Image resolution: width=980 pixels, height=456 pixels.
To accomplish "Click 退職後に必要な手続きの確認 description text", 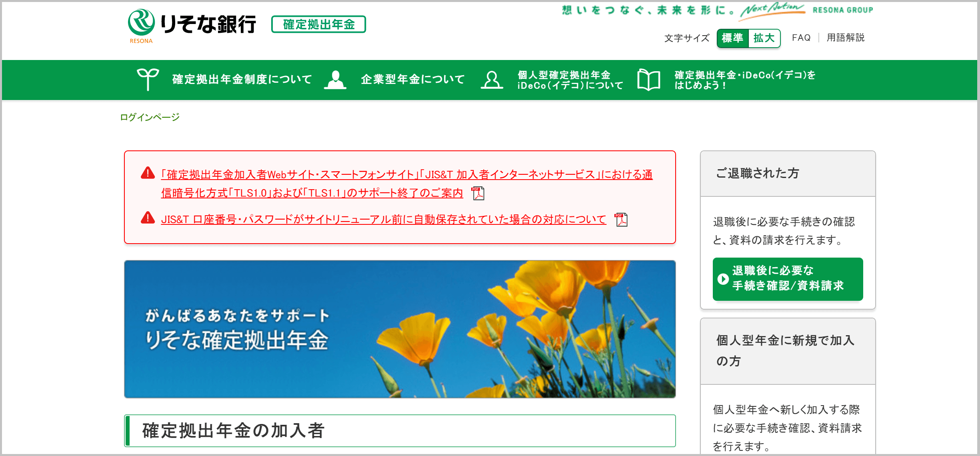I will click(x=784, y=231).
